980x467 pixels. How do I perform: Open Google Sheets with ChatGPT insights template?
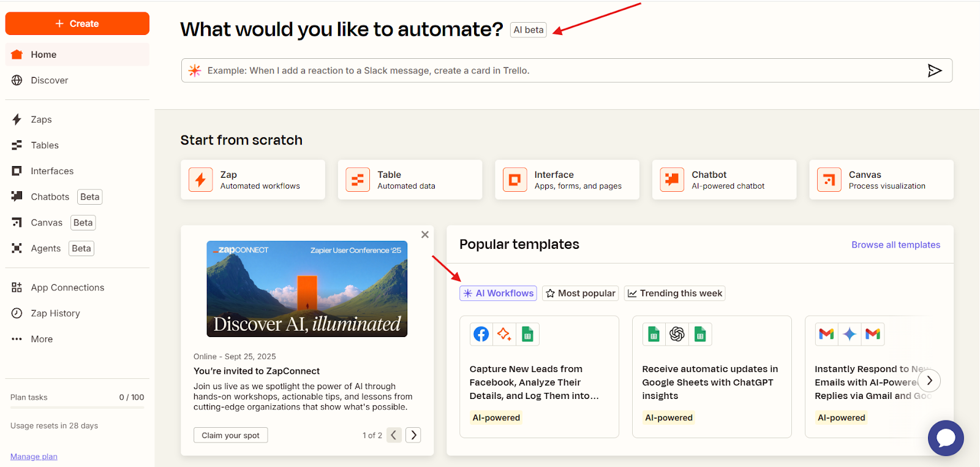coord(712,377)
